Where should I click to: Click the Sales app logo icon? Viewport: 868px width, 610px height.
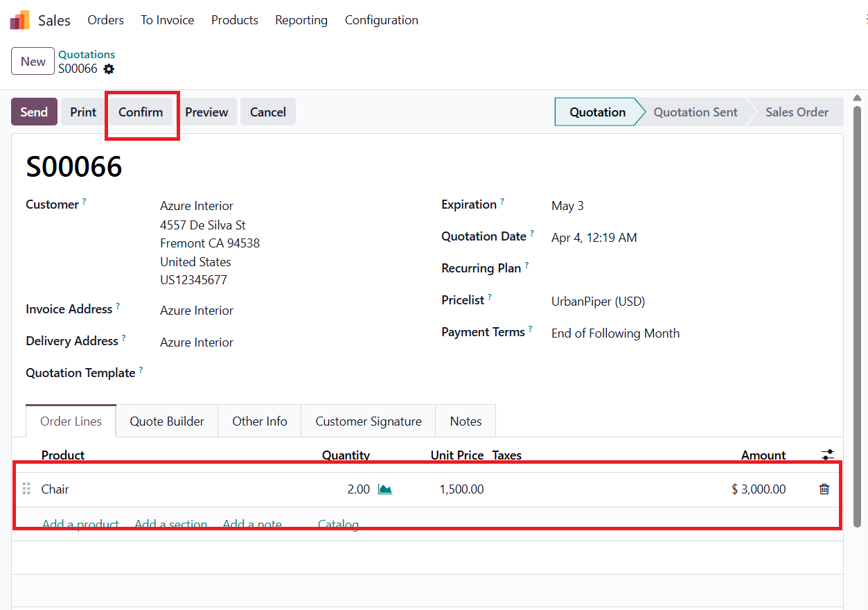point(19,20)
